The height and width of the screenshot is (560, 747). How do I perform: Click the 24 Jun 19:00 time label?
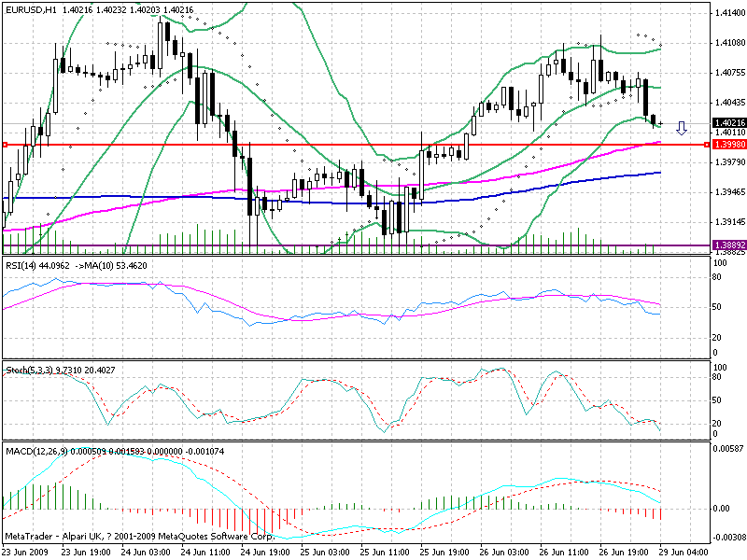click(265, 553)
